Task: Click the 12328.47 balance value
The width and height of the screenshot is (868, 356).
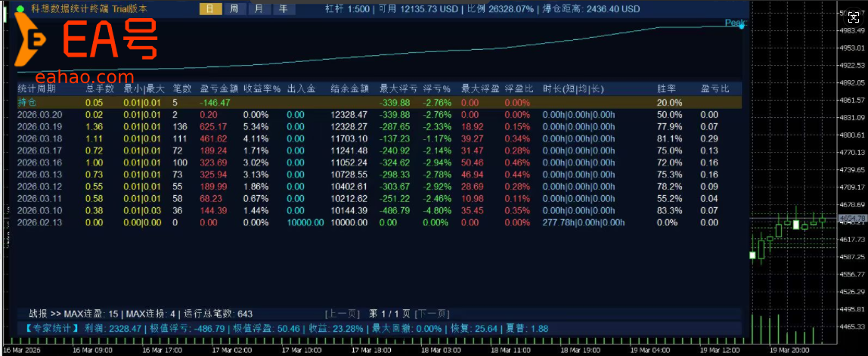Action: click(x=349, y=115)
